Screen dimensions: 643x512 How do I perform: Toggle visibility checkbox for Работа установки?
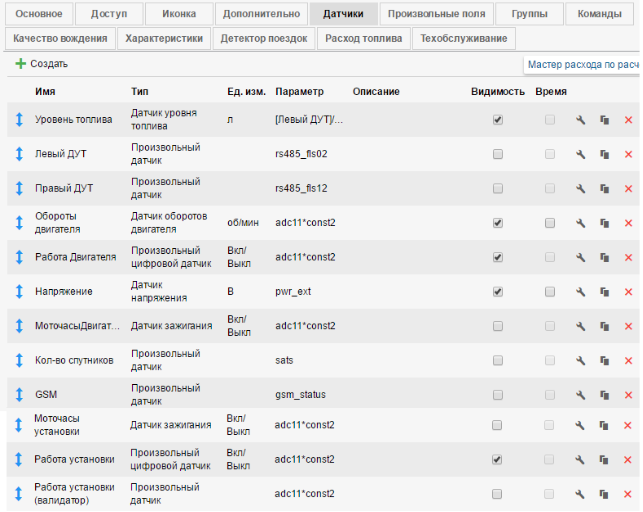click(x=498, y=459)
